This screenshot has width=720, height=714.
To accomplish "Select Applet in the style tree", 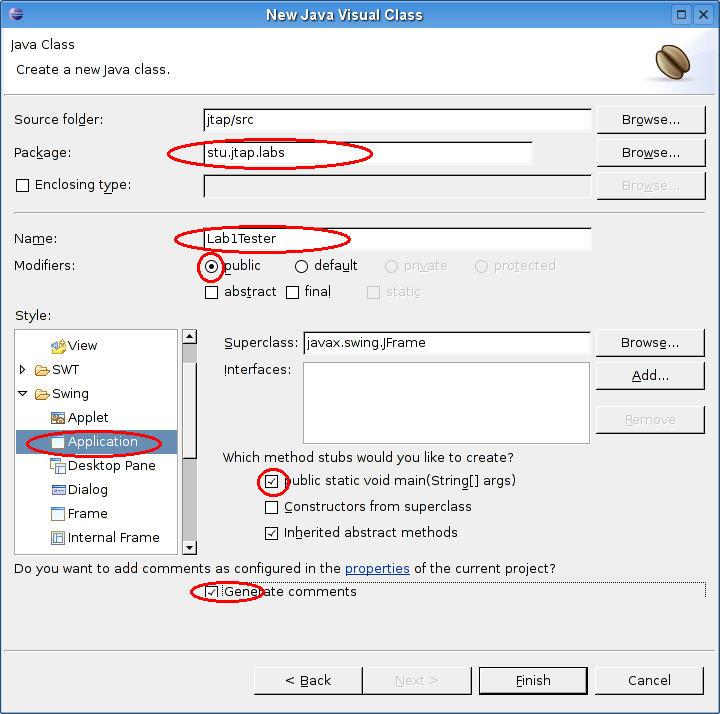I will click(88, 417).
